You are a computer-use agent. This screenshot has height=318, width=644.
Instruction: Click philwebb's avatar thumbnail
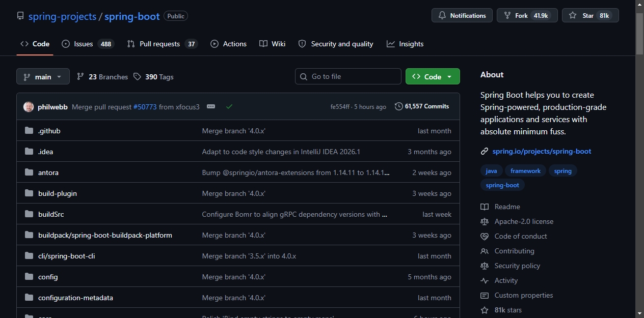(x=29, y=107)
